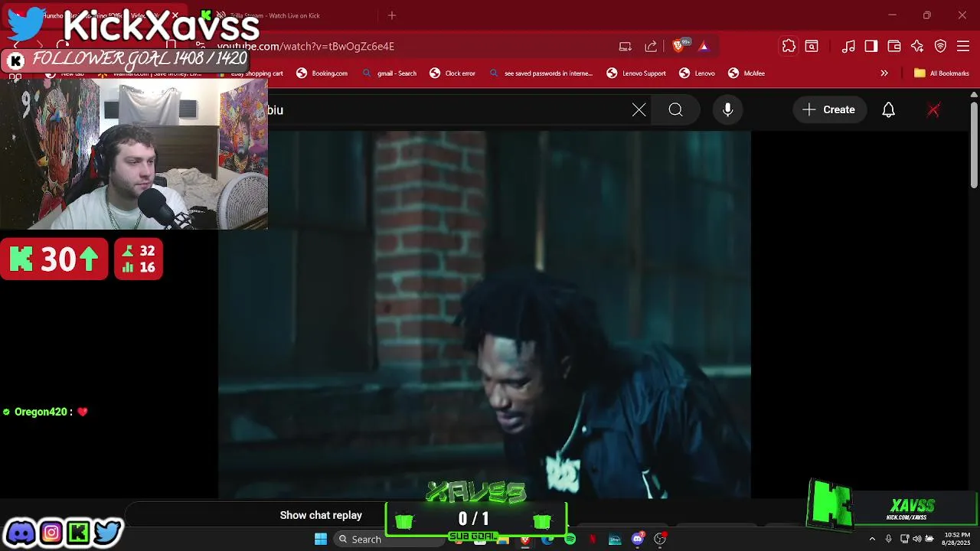Open Microsoft Edge taskbar icon
980x551 pixels.
pos(547,540)
